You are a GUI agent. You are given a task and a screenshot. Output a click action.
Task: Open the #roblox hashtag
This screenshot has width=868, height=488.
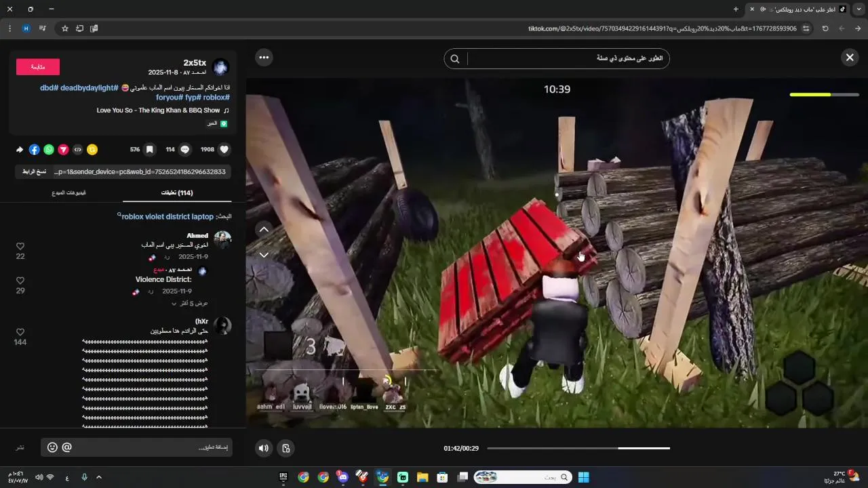(x=216, y=98)
